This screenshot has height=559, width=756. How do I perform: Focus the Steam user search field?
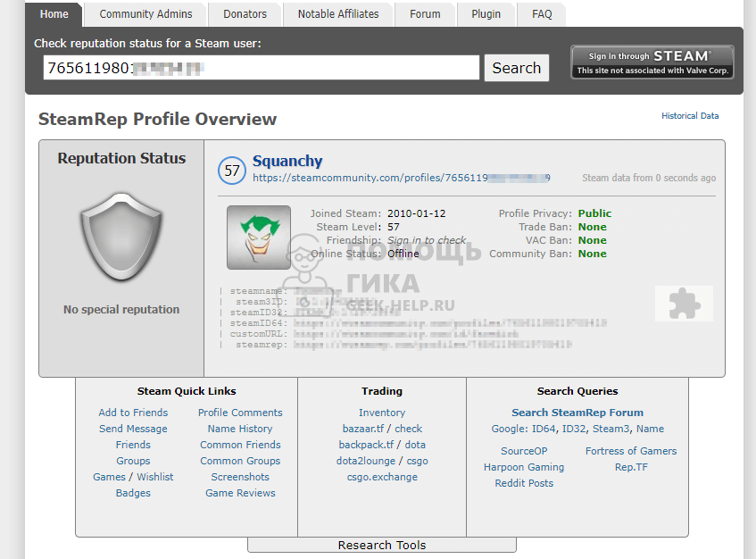tap(261, 68)
